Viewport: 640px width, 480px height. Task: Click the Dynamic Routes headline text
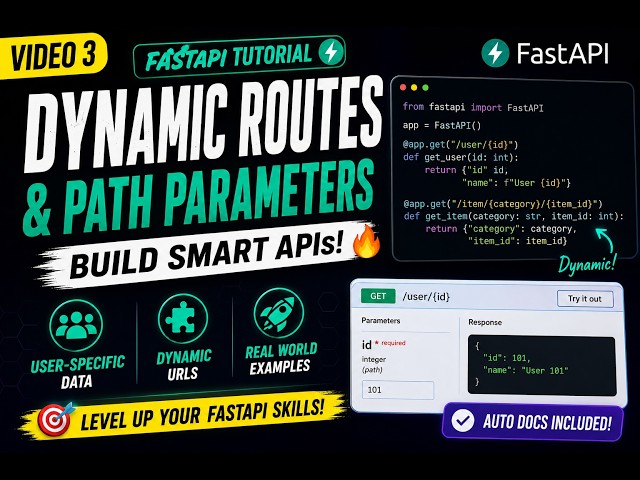pyautogui.click(x=204, y=122)
